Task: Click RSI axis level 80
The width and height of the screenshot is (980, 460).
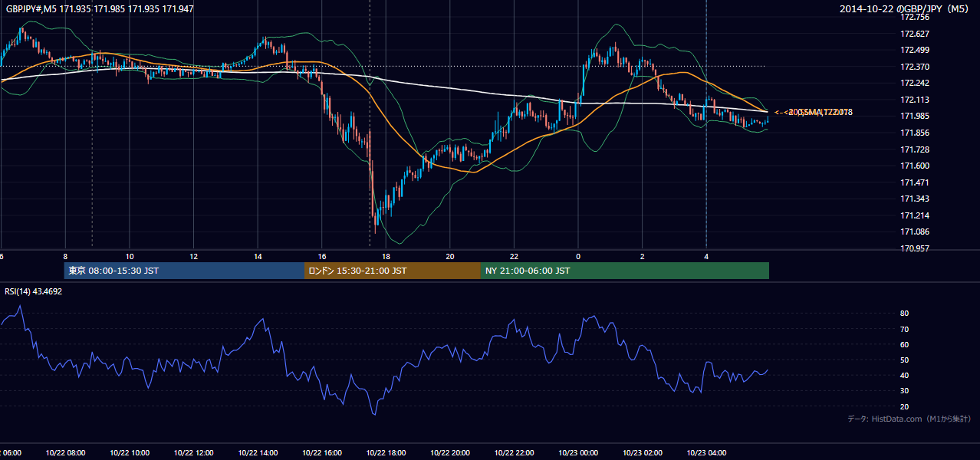Action: point(905,314)
